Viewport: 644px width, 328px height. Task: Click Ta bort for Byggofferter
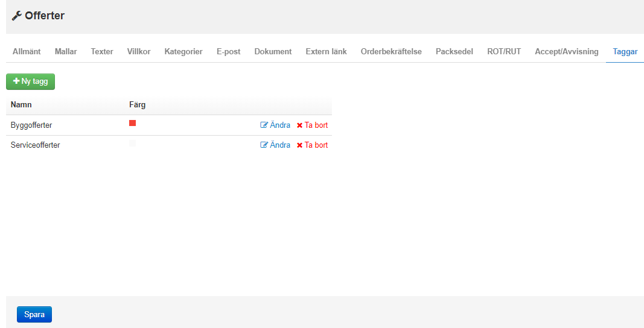(x=312, y=125)
